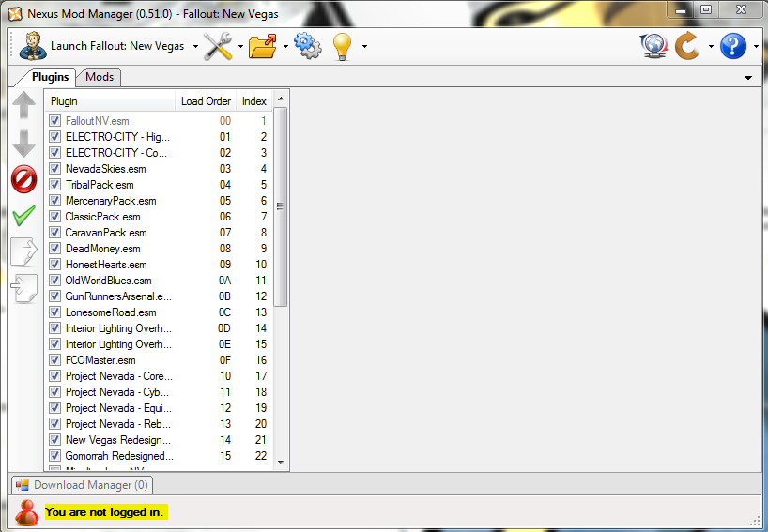Screen dimensions: 768x532
Task: Sort by the Plugin column header
Action: 110,101
